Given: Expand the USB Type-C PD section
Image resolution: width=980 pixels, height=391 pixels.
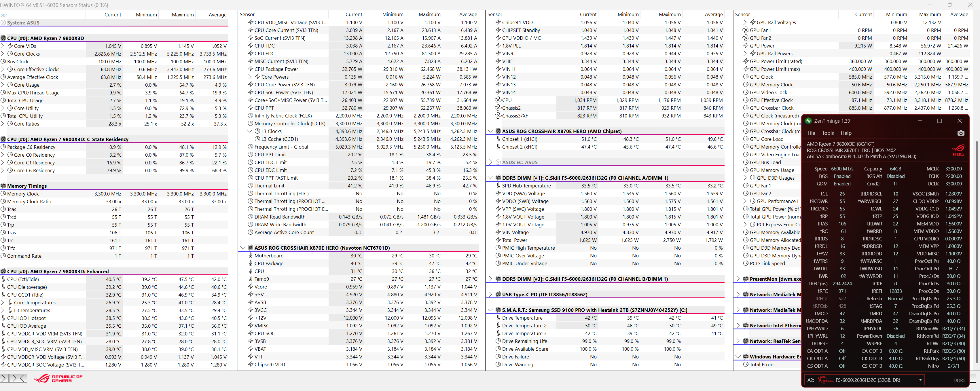Looking at the screenshot, I should click(490, 294).
